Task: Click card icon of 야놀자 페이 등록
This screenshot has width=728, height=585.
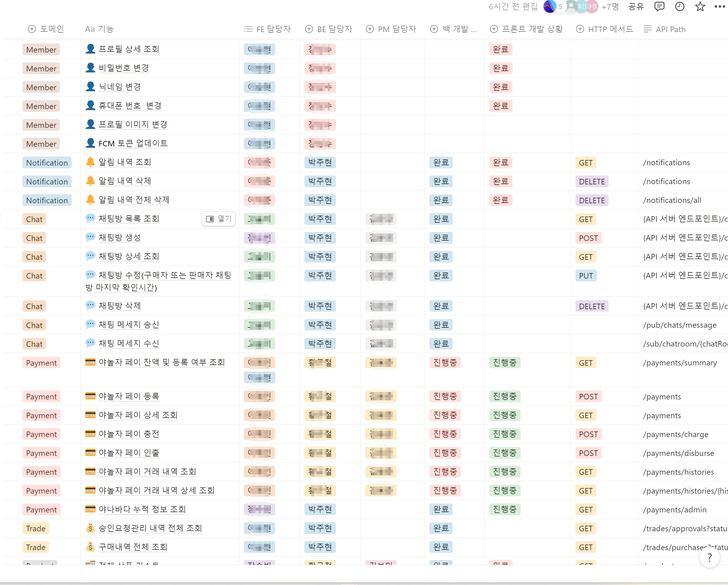Action: click(x=90, y=396)
